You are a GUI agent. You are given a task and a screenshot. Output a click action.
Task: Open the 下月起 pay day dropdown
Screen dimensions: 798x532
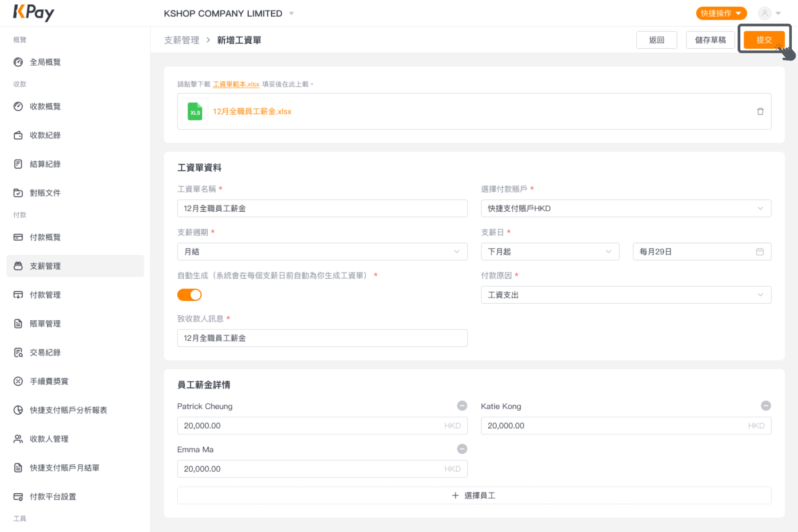click(550, 252)
